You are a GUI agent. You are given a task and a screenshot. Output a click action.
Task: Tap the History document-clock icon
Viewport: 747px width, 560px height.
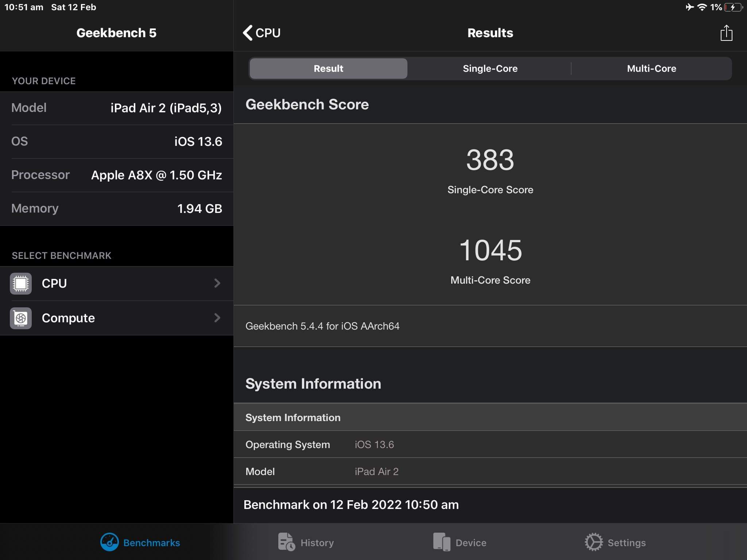tap(286, 542)
